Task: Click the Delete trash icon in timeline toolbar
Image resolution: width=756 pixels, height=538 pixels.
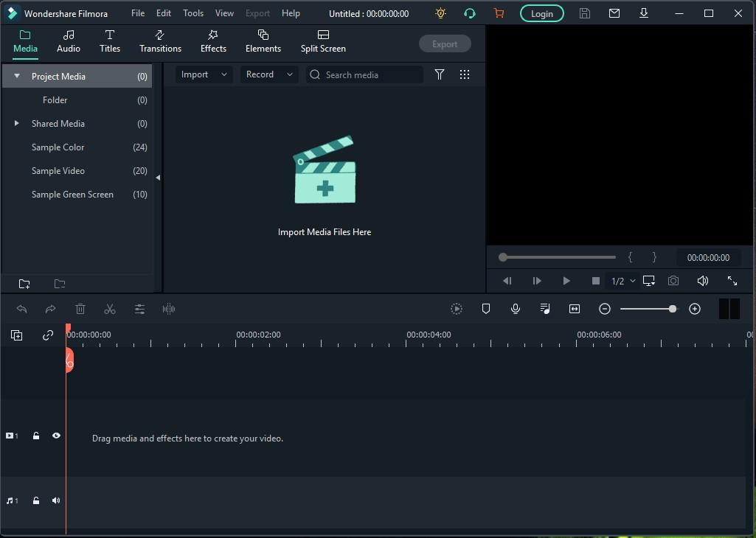Action: (x=80, y=309)
